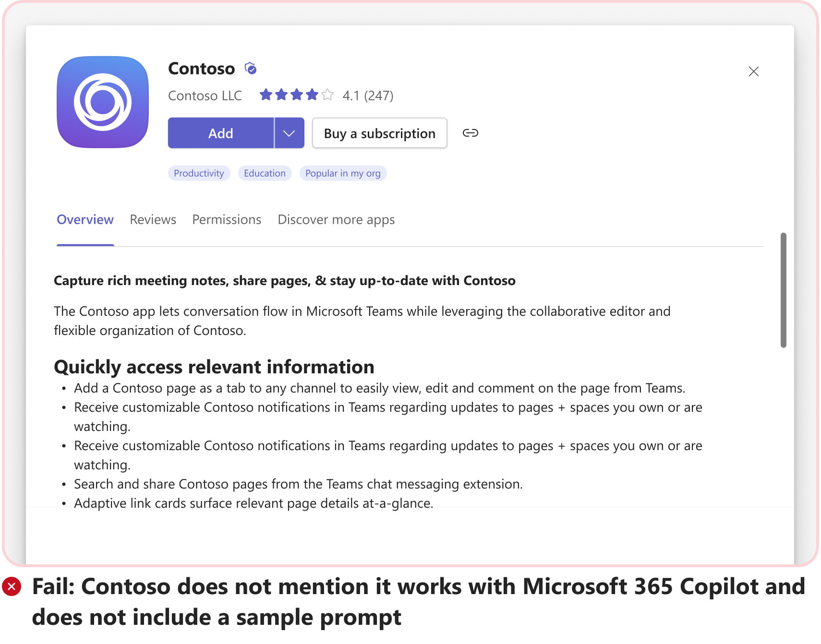
Task: Switch to the Overview tab
Action: (85, 220)
